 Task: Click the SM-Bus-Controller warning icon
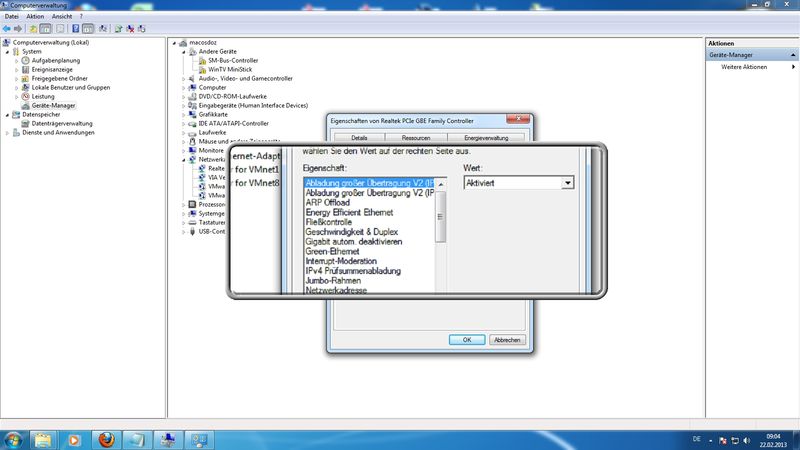(x=202, y=61)
